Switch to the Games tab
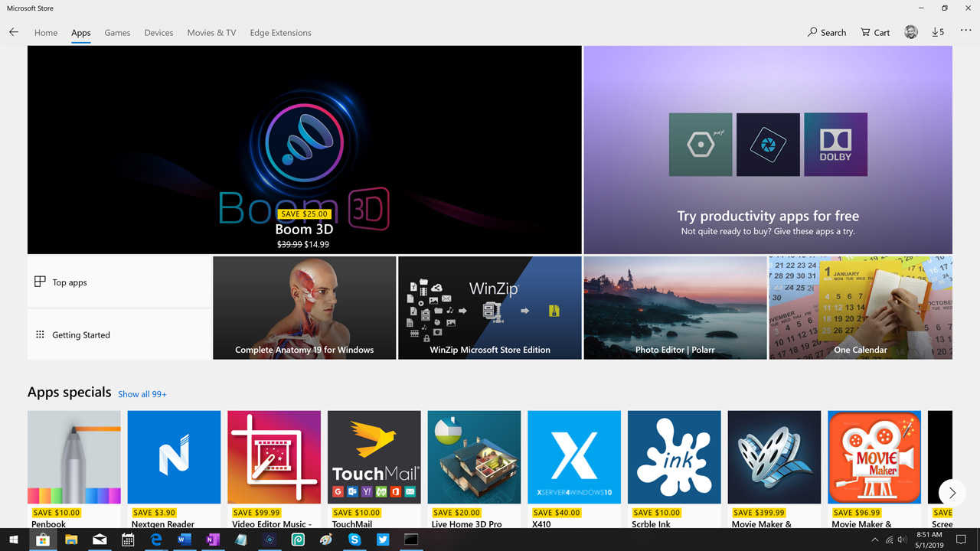980x551 pixels. pyautogui.click(x=117, y=33)
